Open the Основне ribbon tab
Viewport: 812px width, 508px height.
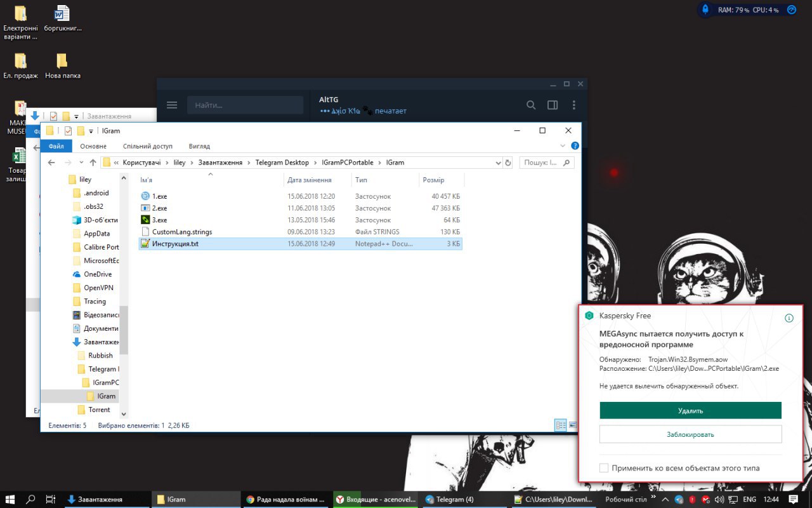pyautogui.click(x=93, y=146)
